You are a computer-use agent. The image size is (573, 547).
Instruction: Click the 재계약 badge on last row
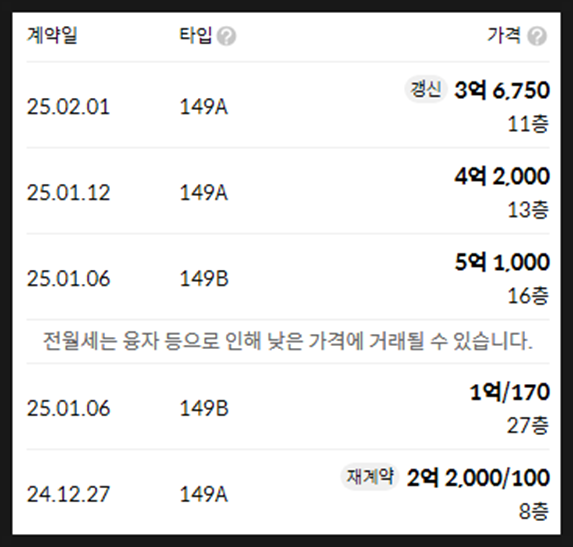pos(370,476)
